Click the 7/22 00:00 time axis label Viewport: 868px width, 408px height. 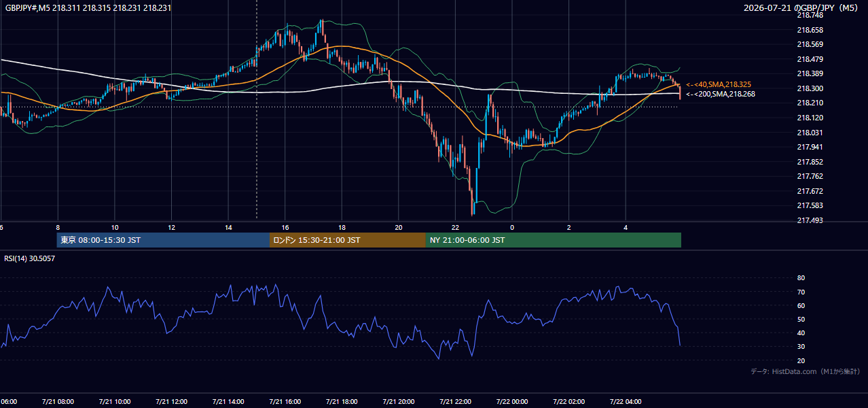tap(512, 402)
